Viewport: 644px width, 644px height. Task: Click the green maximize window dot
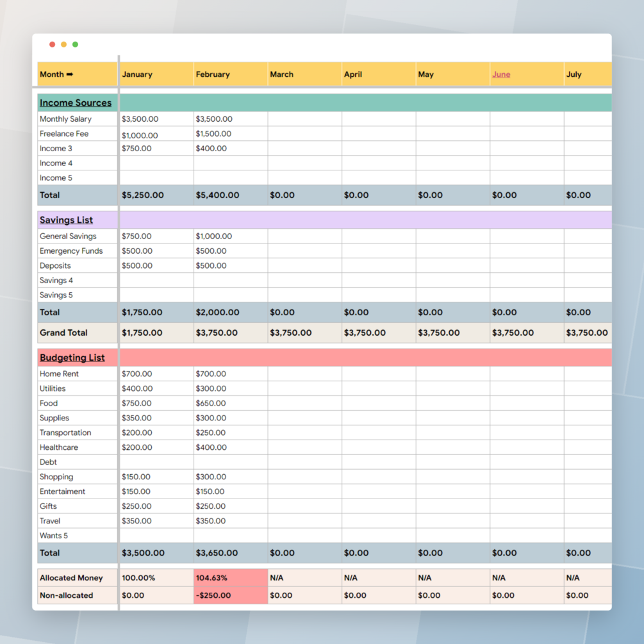point(75,44)
